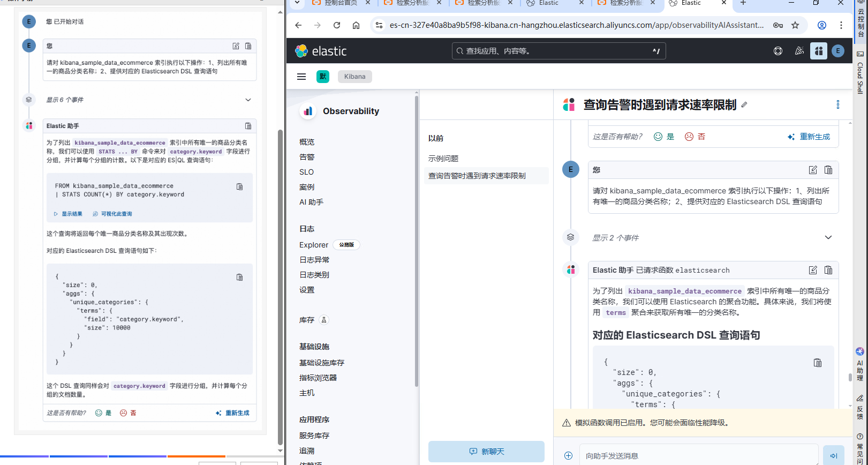Copy the Elastic 助手 message in left panel
This screenshot has width=868, height=465.
pos(248,126)
